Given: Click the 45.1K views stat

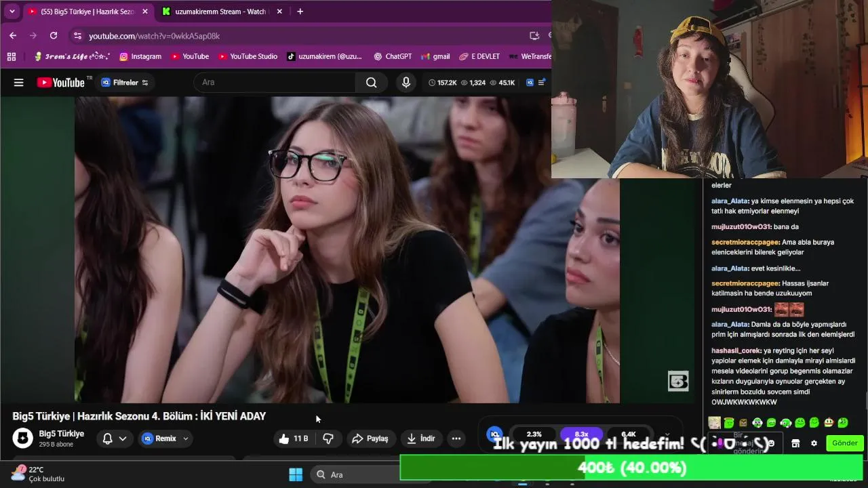Looking at the screenshot, I should pyautogui.click(x=502, y=83).
